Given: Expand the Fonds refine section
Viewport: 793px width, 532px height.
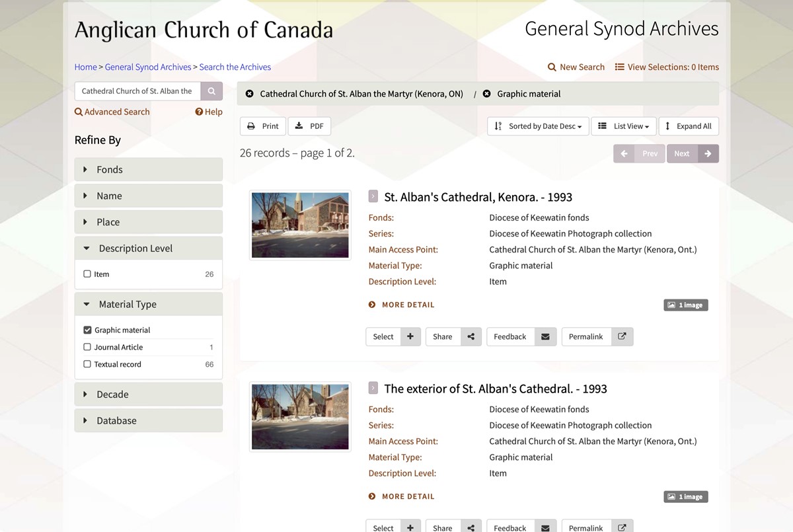Looking at the screenshot, I should (x=149, y=169).
